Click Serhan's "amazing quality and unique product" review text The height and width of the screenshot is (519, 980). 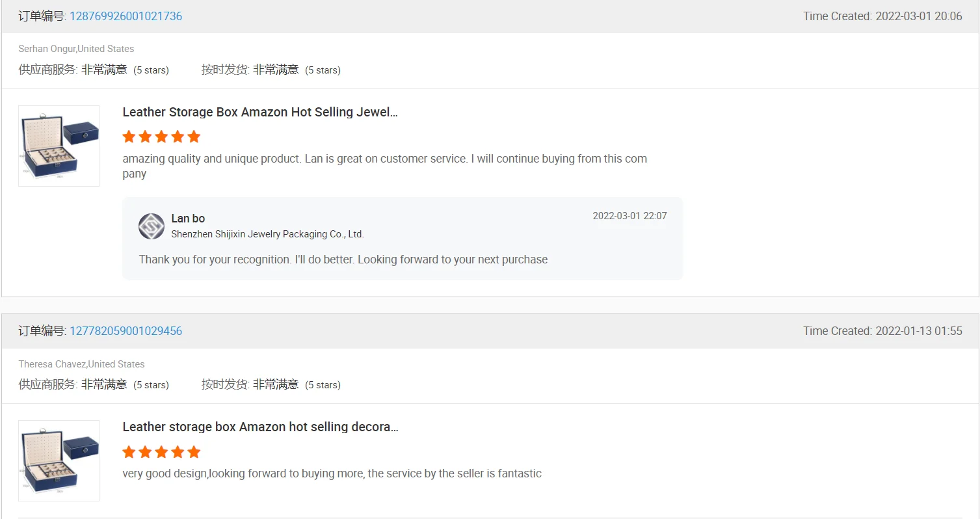384,159
